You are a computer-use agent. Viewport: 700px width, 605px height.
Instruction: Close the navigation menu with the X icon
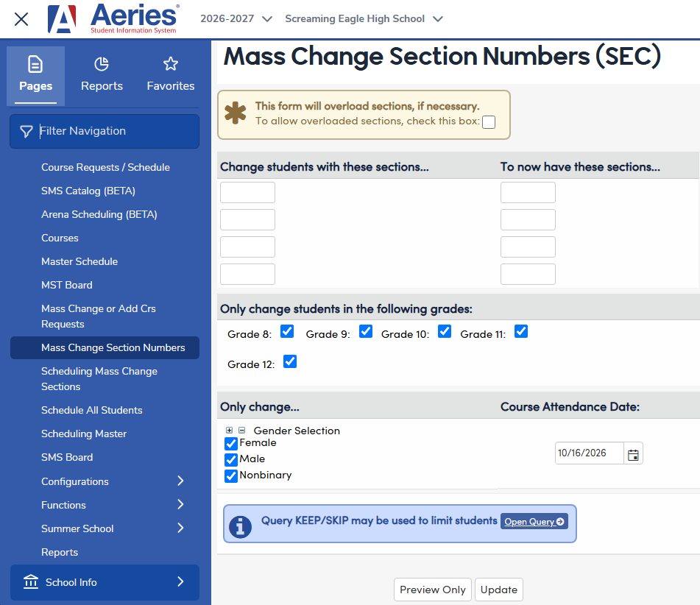point(21,19)
